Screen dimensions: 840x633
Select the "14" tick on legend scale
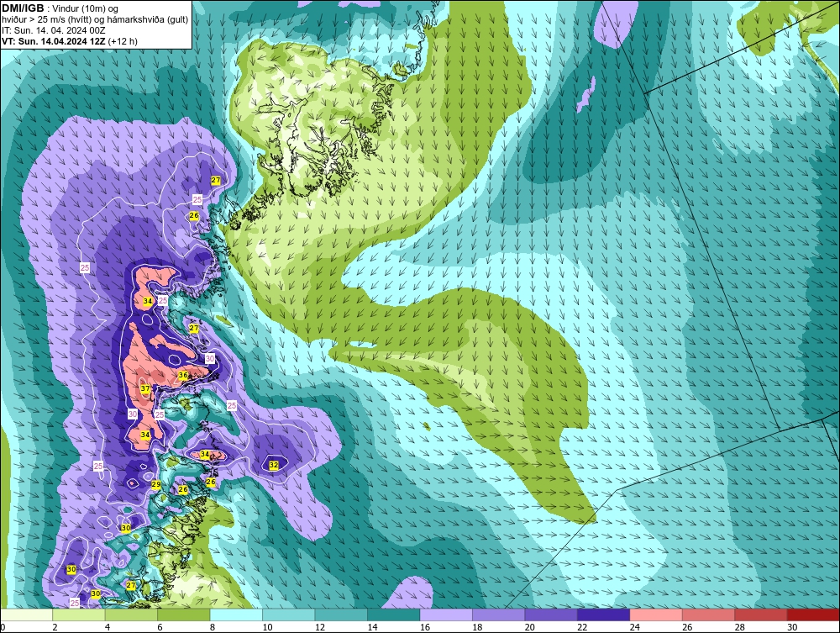pyautogui.click(x=372, y=627)
